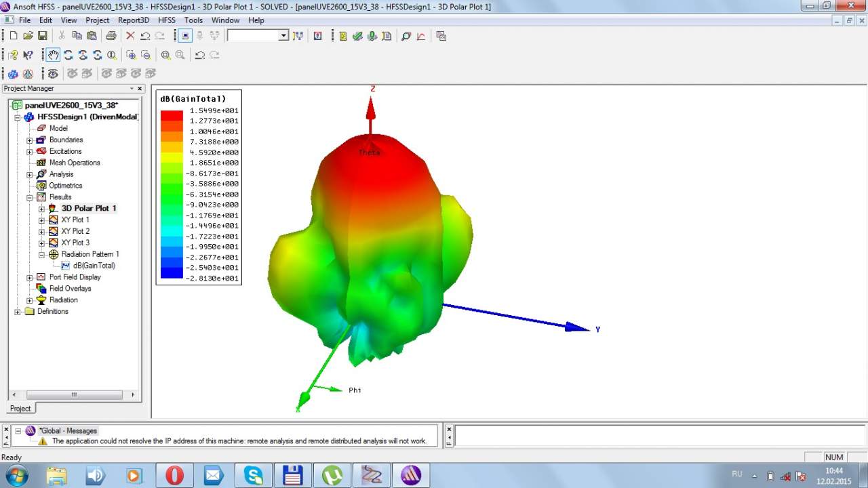
Task: Open the empty toolbar combo box dropdown
Action: coord(283,36)
